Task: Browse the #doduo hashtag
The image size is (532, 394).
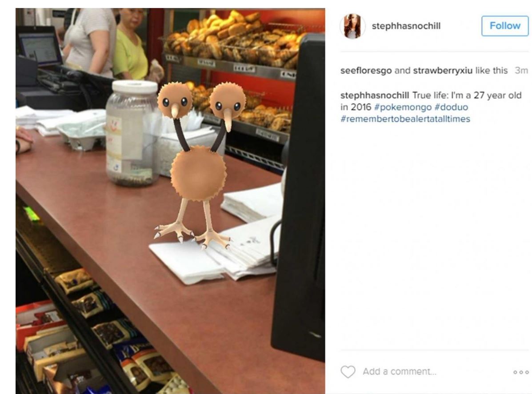Action: click(x=451, y=107)
